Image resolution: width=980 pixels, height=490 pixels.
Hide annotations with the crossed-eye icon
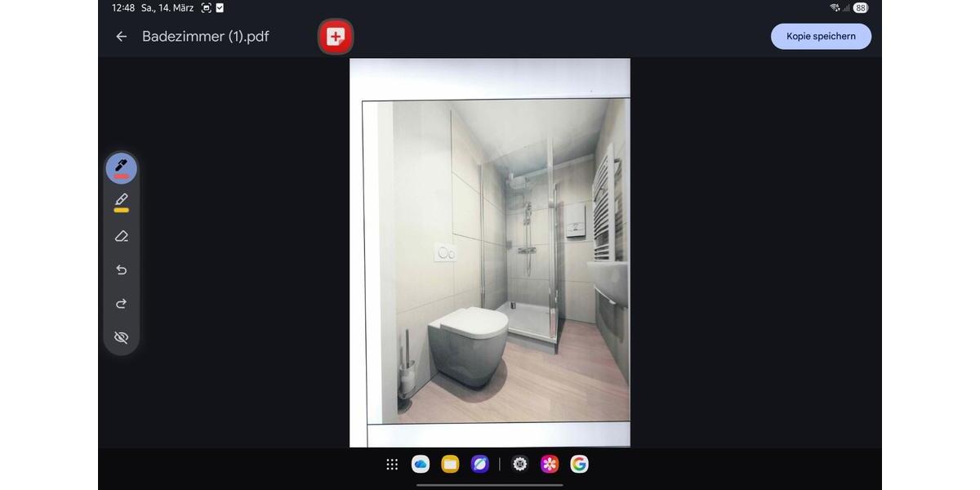(x=122, y=337)
